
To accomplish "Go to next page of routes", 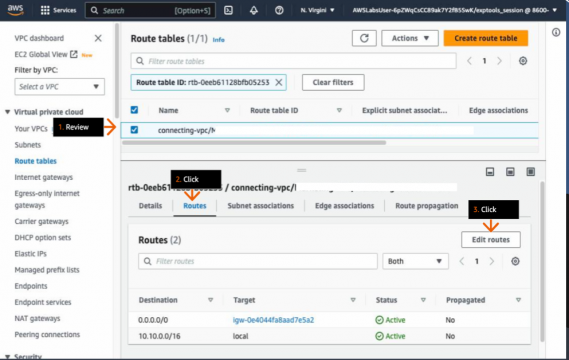I will (492, 261).
